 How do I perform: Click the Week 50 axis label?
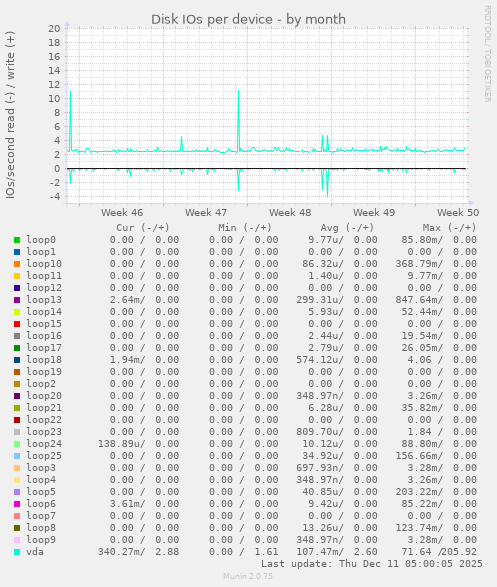(x=458, y=213)
